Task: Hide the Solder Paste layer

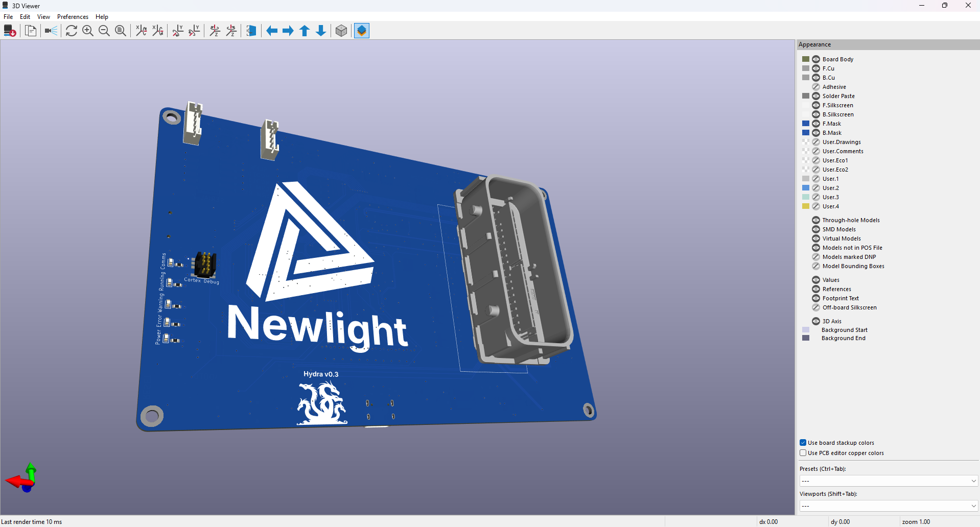Action: click(816, 96)
